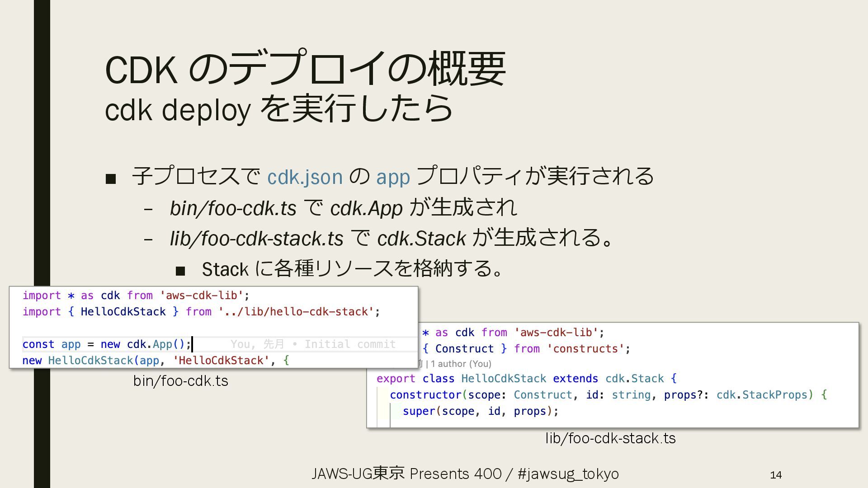This screenshot has width=868, height=488.
Task: Click the blue 'app' word in the bullet
Action: pyautogui.click(x=393, y=177)
